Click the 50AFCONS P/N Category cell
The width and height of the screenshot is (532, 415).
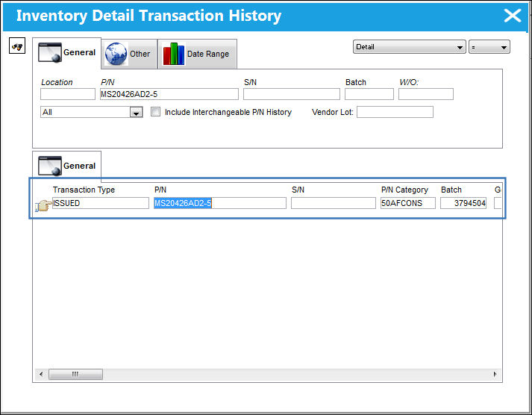pyautogui.click(x=408, y=203)
